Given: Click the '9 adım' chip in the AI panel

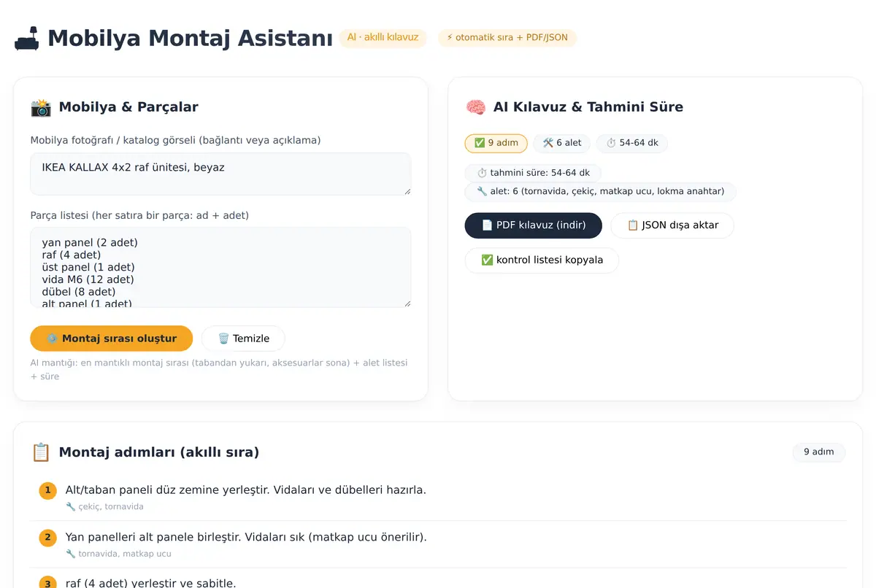Looking at the screenshot, I should (496, 143).
